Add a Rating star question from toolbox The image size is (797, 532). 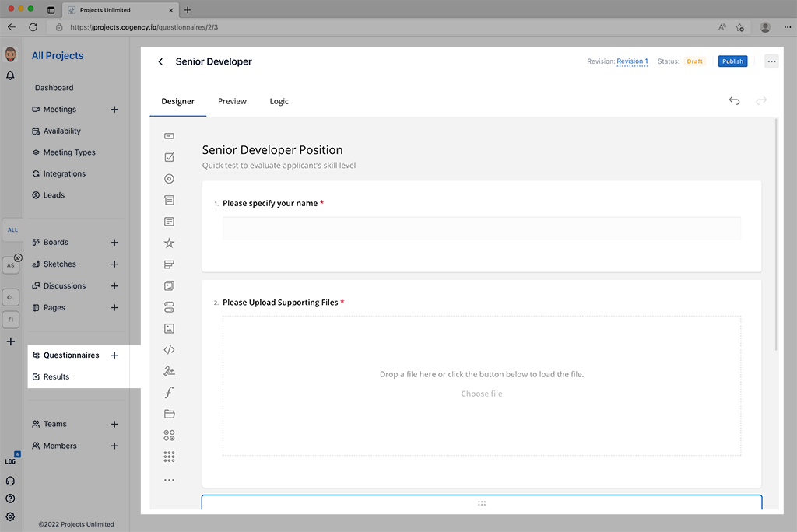coord(169,243)
